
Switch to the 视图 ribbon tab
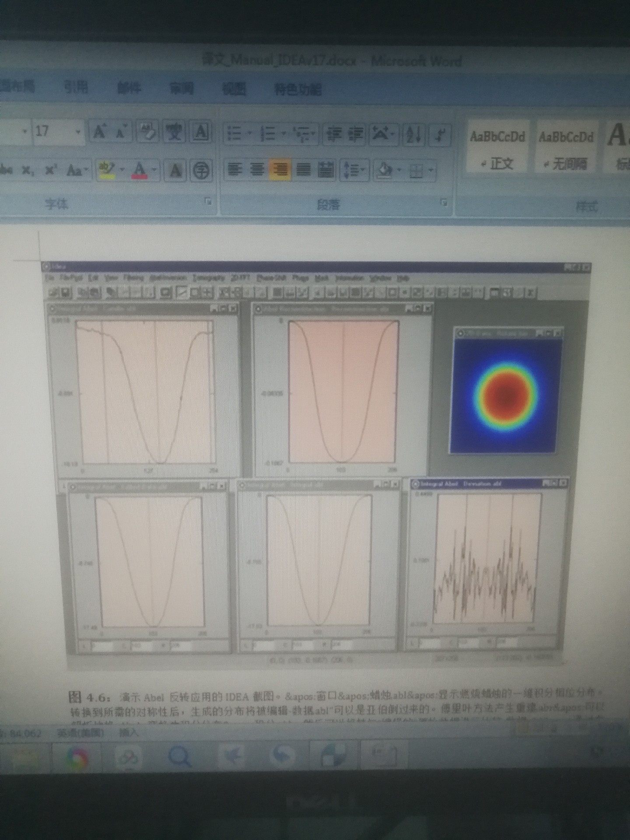pyautogui.click(x=234, y=89)
